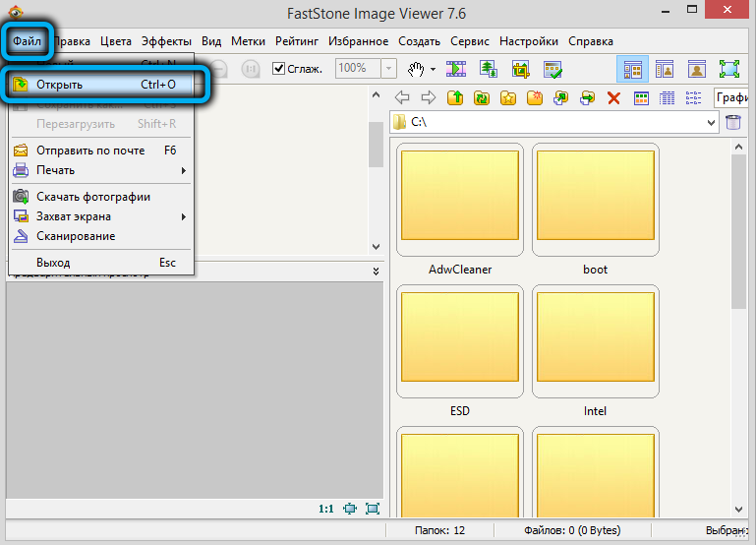Click the back navigation arrow

click(402, 97)
